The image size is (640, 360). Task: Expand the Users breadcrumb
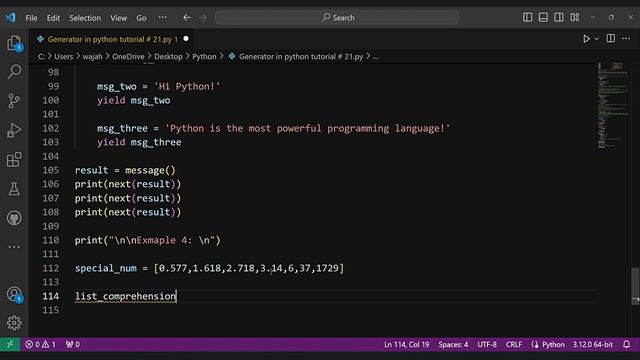64,57
